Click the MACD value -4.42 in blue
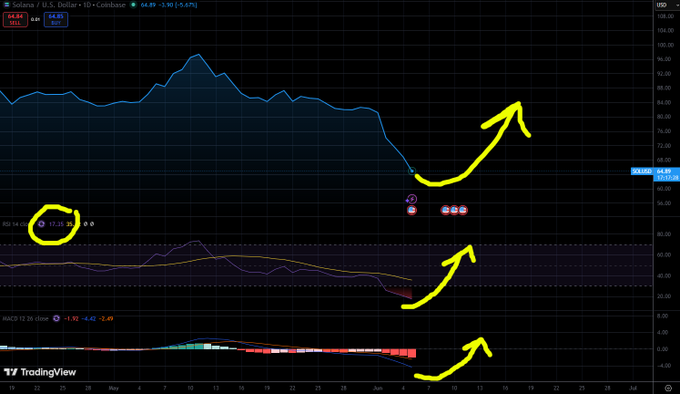The image size is (680, 394). click(88, 319)
